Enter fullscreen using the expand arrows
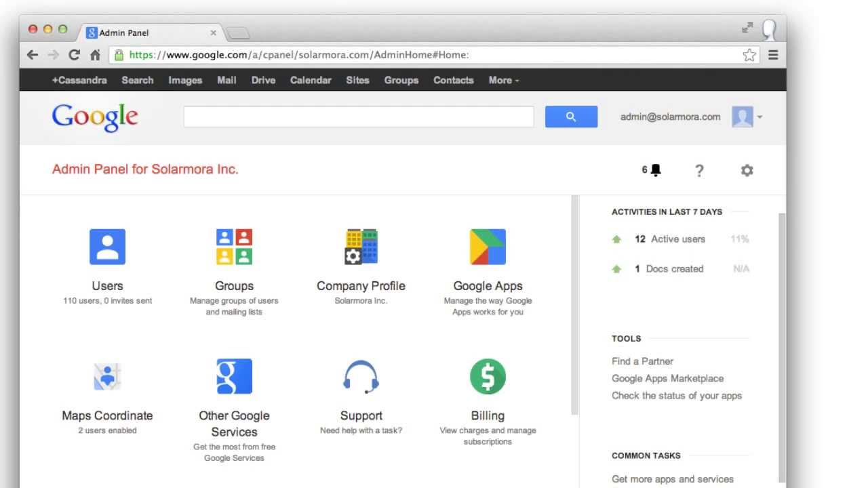 [747, 28]
